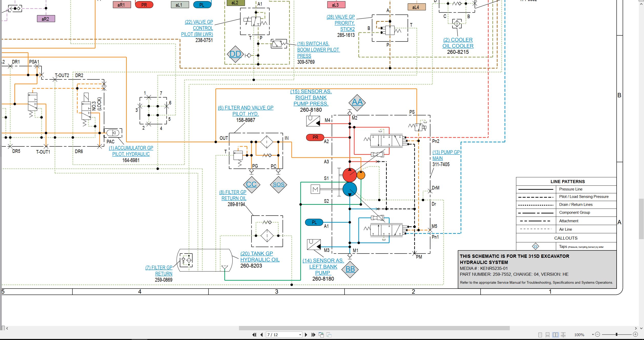This screenshot has width=644, height=340.
Task: Jump to the last page
Action: click(x=313, y=335)
